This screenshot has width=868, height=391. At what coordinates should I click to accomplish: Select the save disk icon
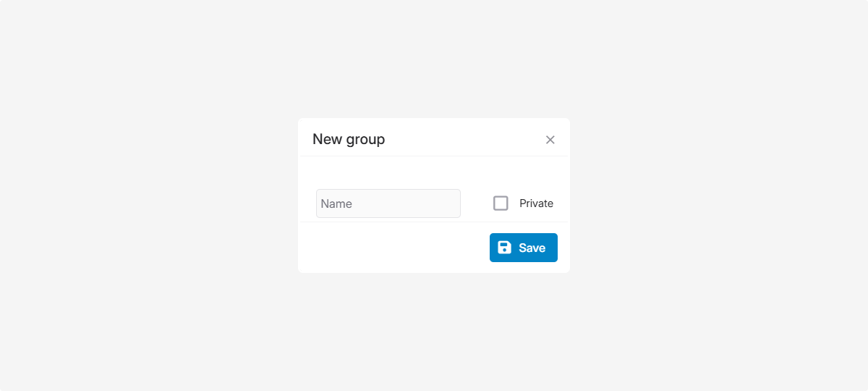(x=505, y=248)
